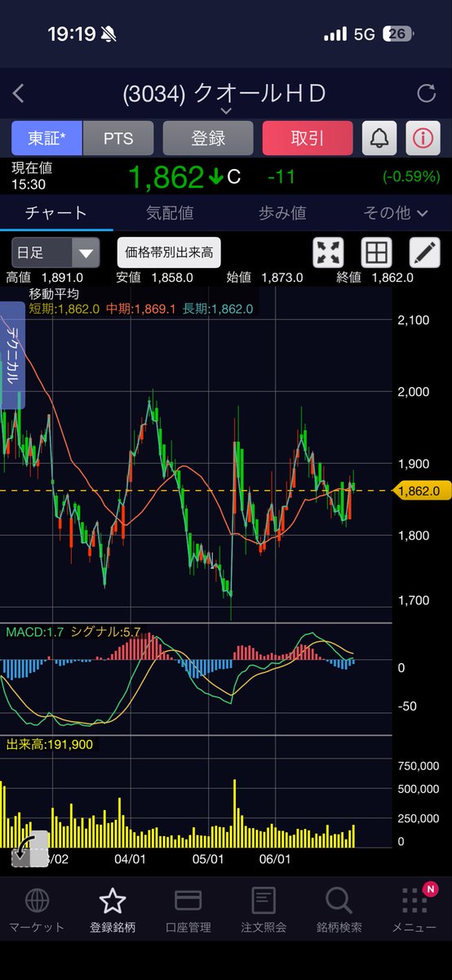The width and height of the screenshot is (452, 980).
Task: Tap the 長期:1,862.0 moving average
Action: [x=218, y=309]
